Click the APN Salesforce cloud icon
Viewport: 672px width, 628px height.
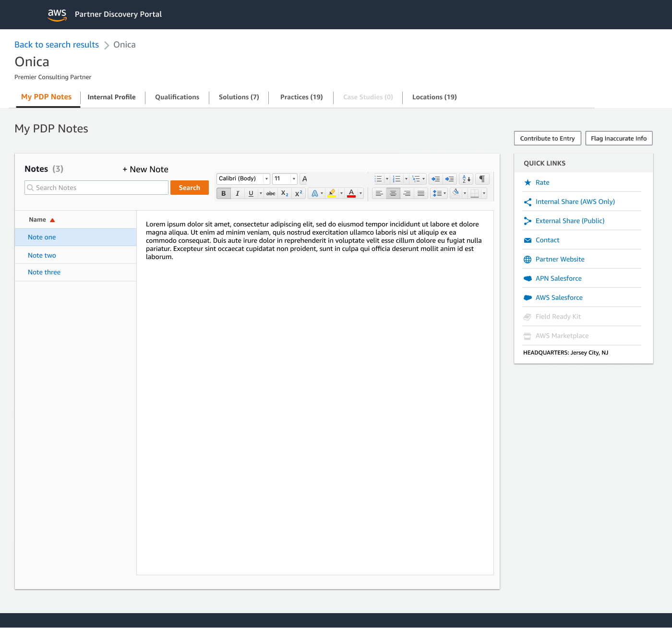click(528, 278)
